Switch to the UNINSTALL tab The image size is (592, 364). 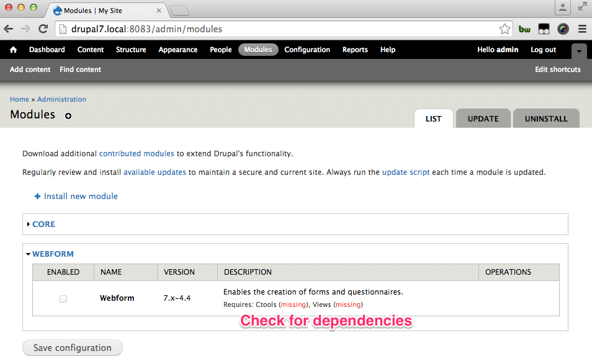546,118
